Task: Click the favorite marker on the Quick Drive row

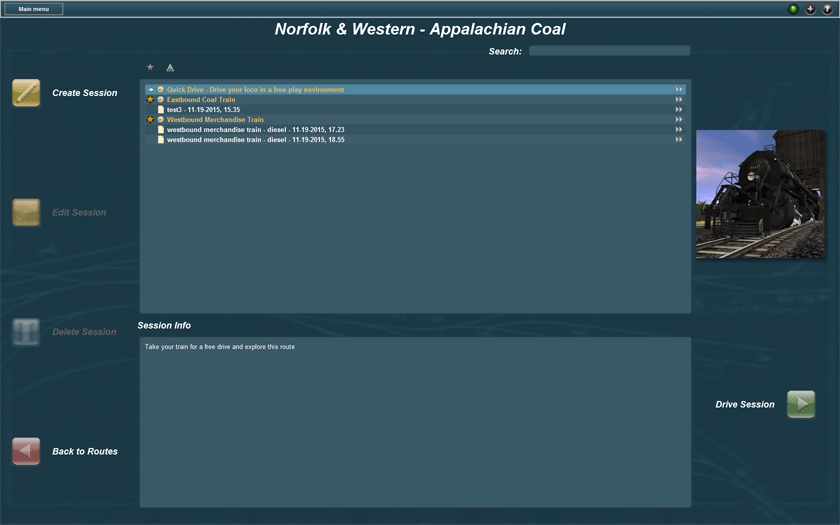Action: coord(151,89)
